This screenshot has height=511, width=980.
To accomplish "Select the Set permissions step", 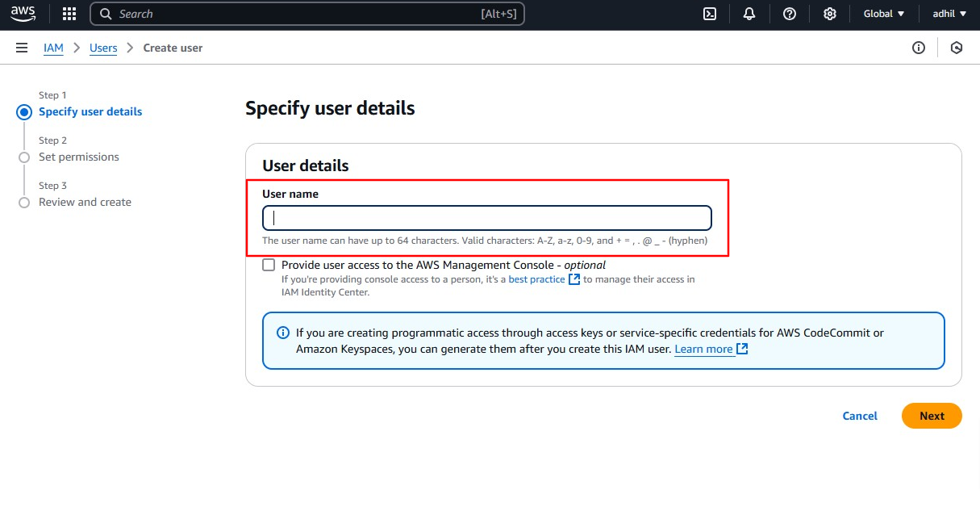I will pyautogui.click(x=78, y=157).
